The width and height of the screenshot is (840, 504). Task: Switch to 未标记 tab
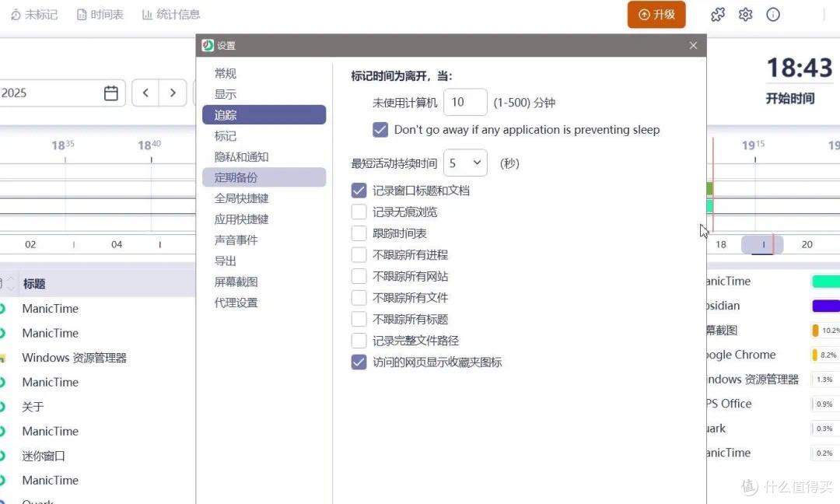(34, 15)
